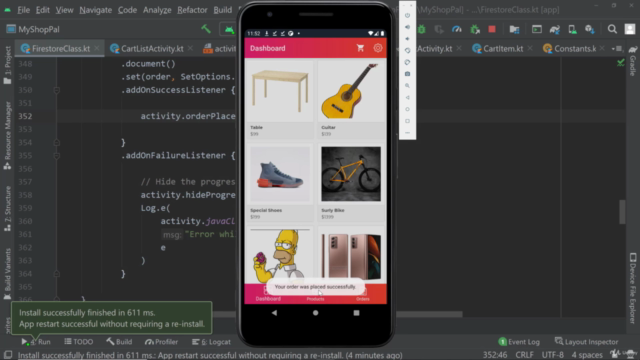This screenshot has width=640, height=360.
Task: Open Project Structure folder icon in toolbar
Action: [x=514, y=29]
